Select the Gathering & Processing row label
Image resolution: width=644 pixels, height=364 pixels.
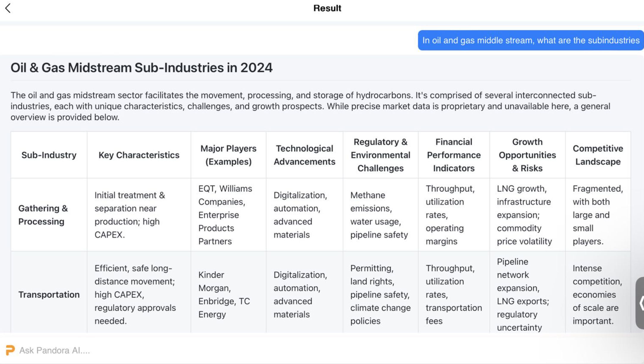[43, 215]
